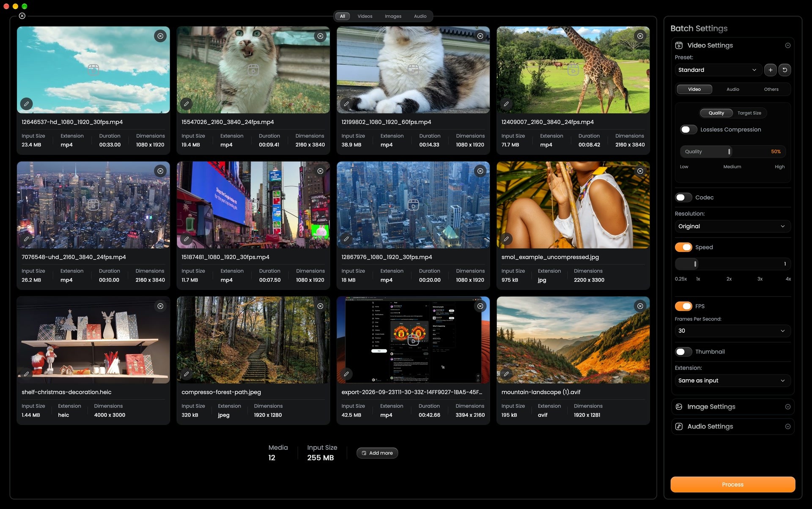Disable the Speed toggle
812x509 pixels.
(683, 247)
